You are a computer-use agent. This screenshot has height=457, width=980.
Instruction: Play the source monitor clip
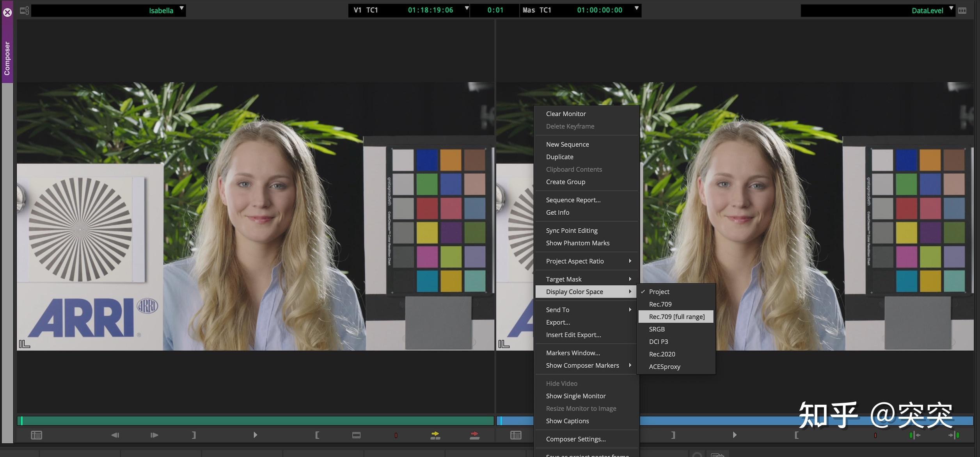coord(255,435)
